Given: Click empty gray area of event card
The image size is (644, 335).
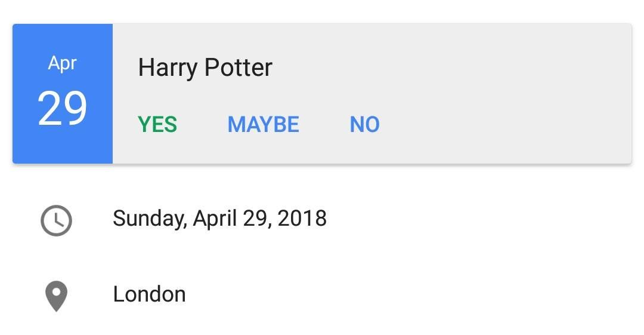Looking at the screenshot, I should click(507, 96).
